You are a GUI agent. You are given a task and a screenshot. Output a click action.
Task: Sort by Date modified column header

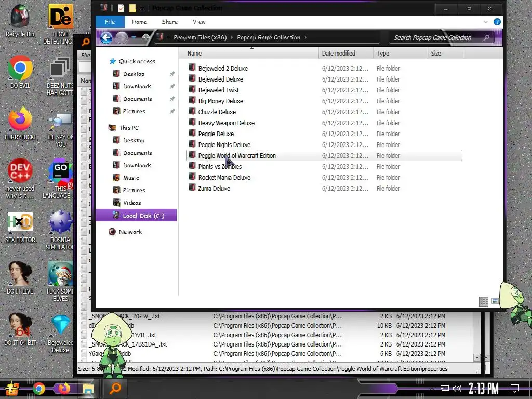(x=345, y=54)
